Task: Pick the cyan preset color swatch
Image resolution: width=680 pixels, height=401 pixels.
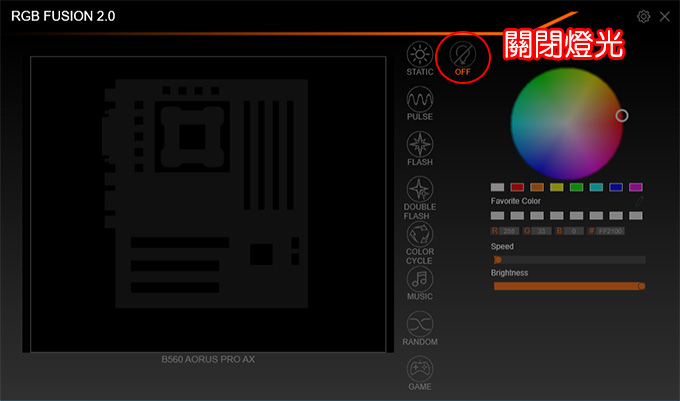Action: (596, 187)
